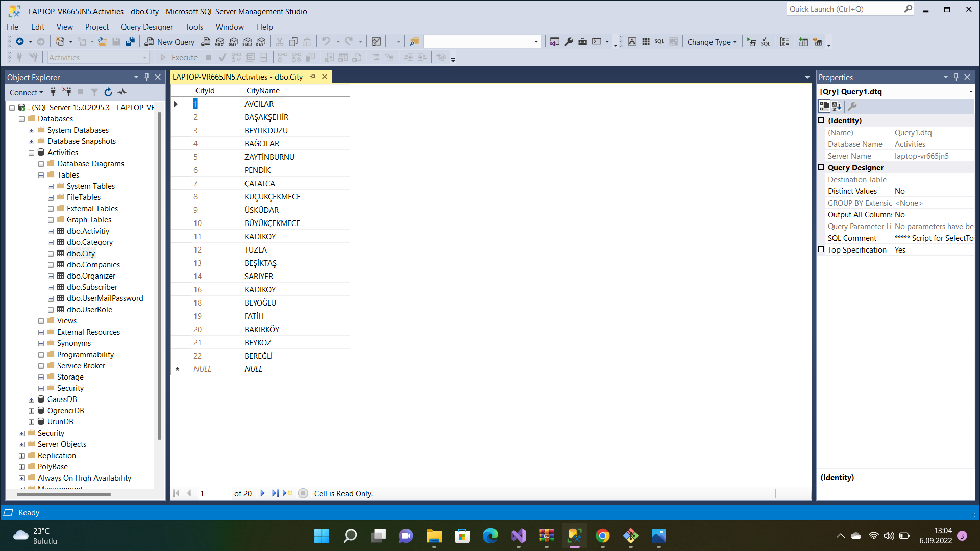Viewport: 980px width, 551px height.
Task: Open File Explorer from the taskbar
Action: 434,536
